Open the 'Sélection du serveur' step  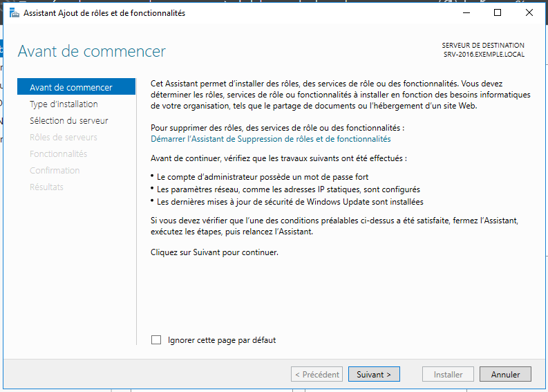(x=69, y=121)
